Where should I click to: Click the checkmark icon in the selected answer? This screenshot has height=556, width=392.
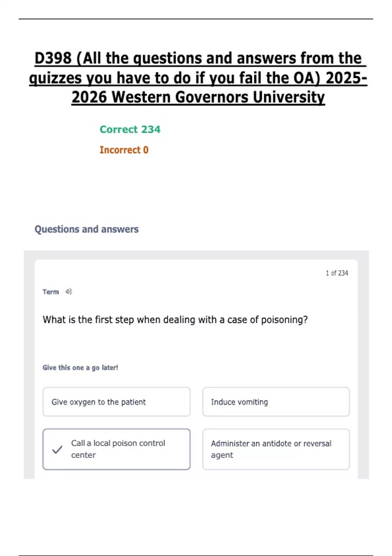pos(57,449)
